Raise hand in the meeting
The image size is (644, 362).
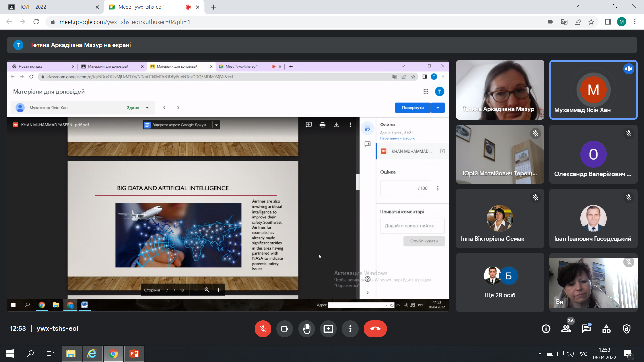306,329
